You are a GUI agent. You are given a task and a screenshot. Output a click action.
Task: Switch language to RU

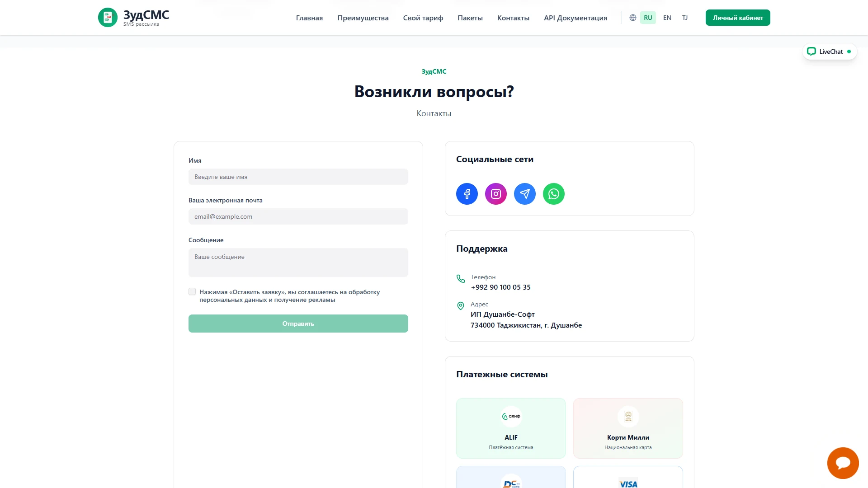click(x=648, y=18)
